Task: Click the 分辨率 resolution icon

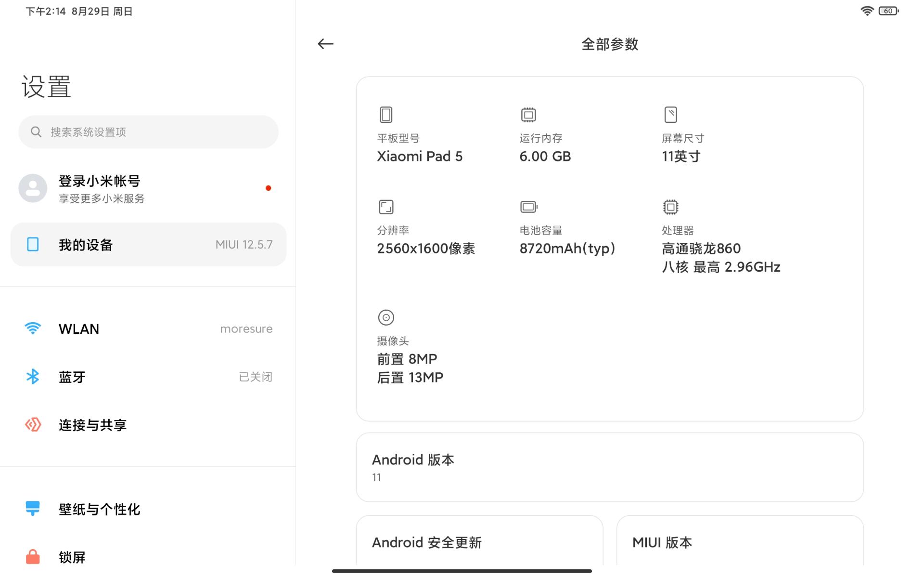Action: click(x=385, y=207)
